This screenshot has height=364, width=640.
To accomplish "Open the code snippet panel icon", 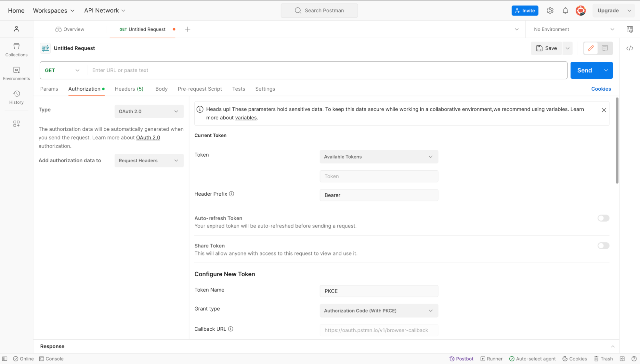I will click(629, 48).
